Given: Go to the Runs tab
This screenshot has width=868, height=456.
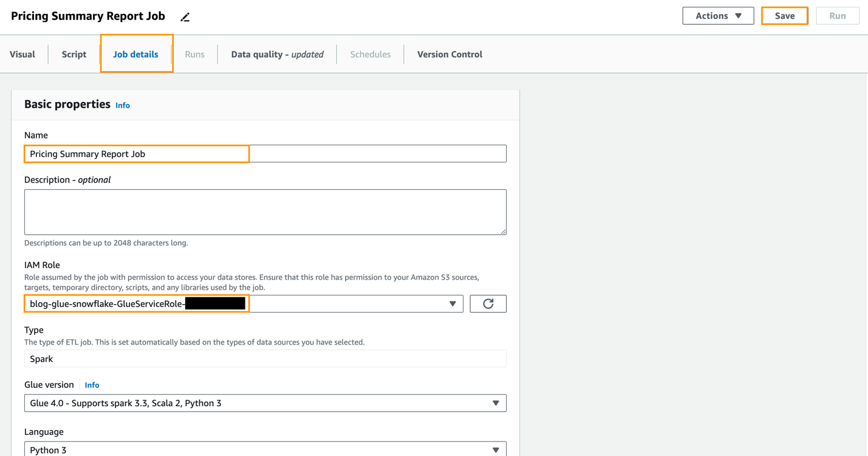Looking at the screenshot, I should point(194,54).
